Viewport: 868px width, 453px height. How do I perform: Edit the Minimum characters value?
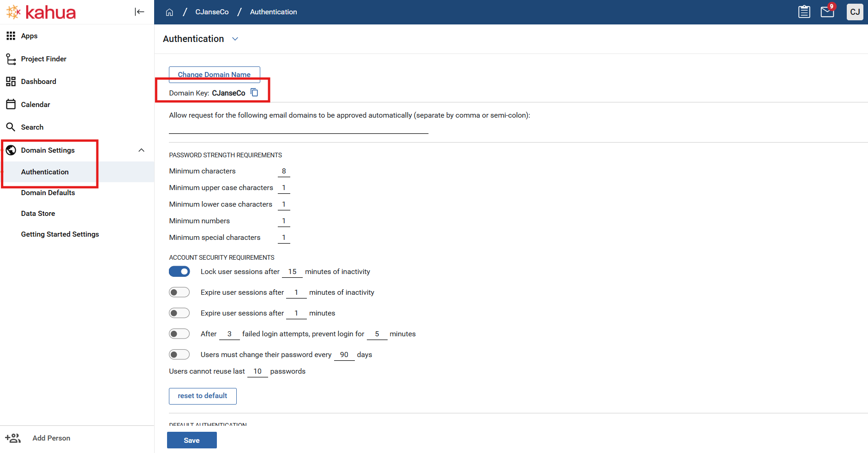tap(284, 171)
